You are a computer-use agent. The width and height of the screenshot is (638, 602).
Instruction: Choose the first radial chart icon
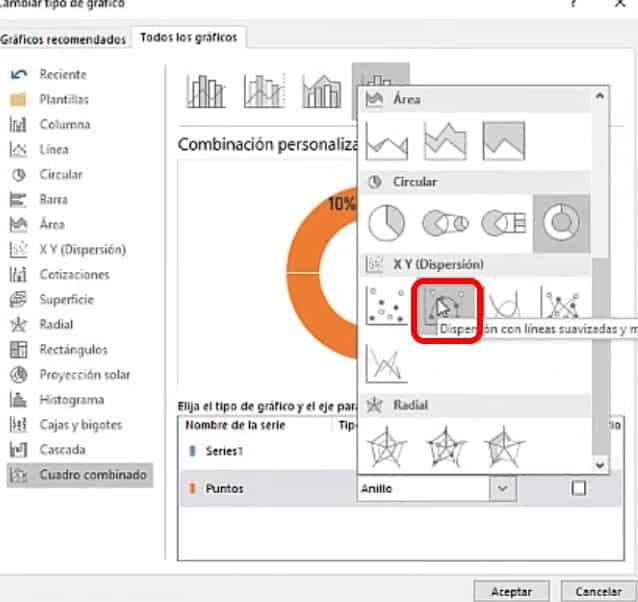click(x=386, y=446)
